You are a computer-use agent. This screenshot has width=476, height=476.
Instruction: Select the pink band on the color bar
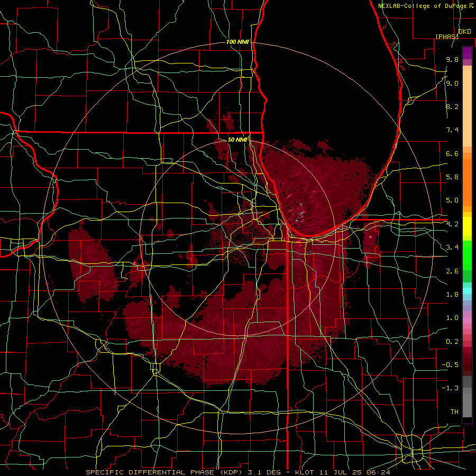pos(467,321)
